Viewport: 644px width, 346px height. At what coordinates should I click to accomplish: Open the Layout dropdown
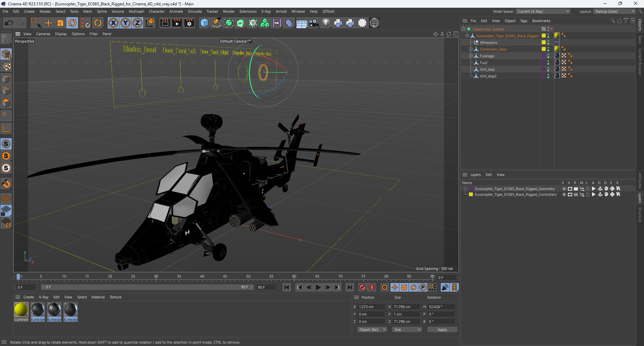point(614,11)
